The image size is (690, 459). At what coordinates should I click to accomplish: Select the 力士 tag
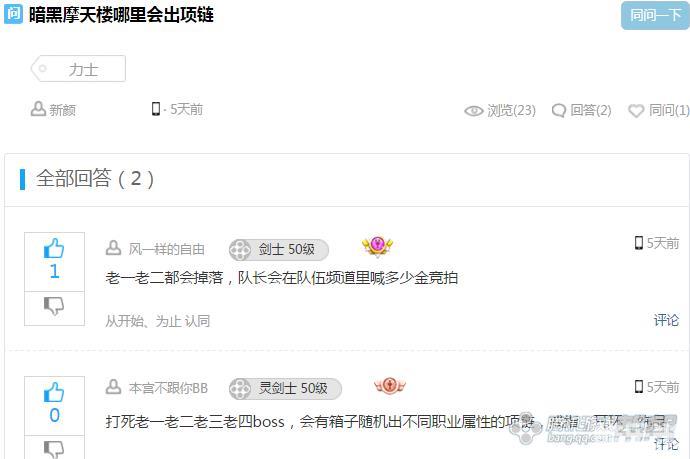click(78, 69)
